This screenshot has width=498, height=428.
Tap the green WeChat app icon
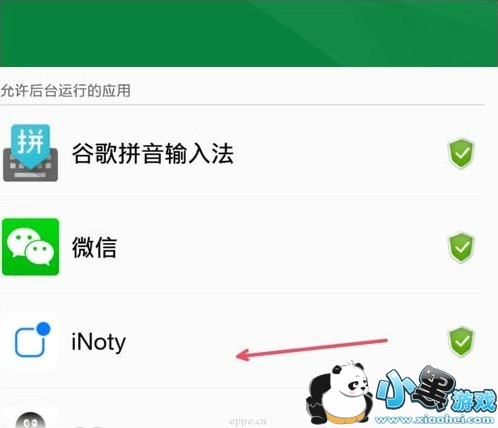point(30,247)
